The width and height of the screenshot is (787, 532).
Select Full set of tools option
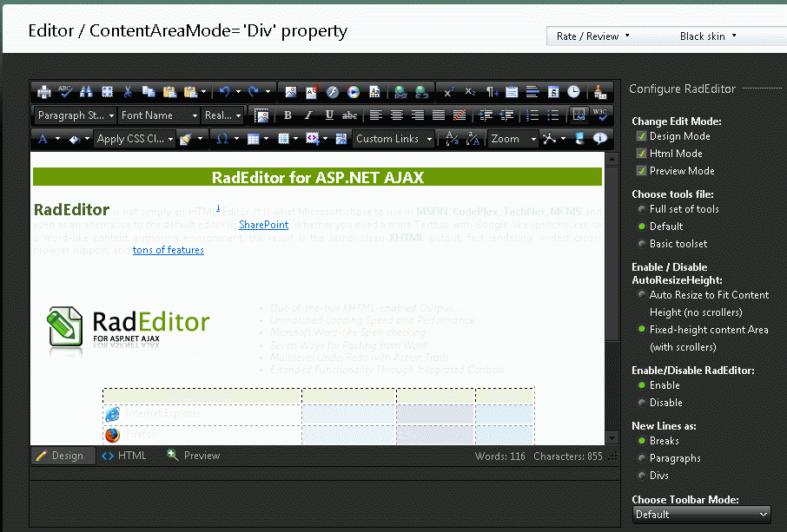coord(641,209)
